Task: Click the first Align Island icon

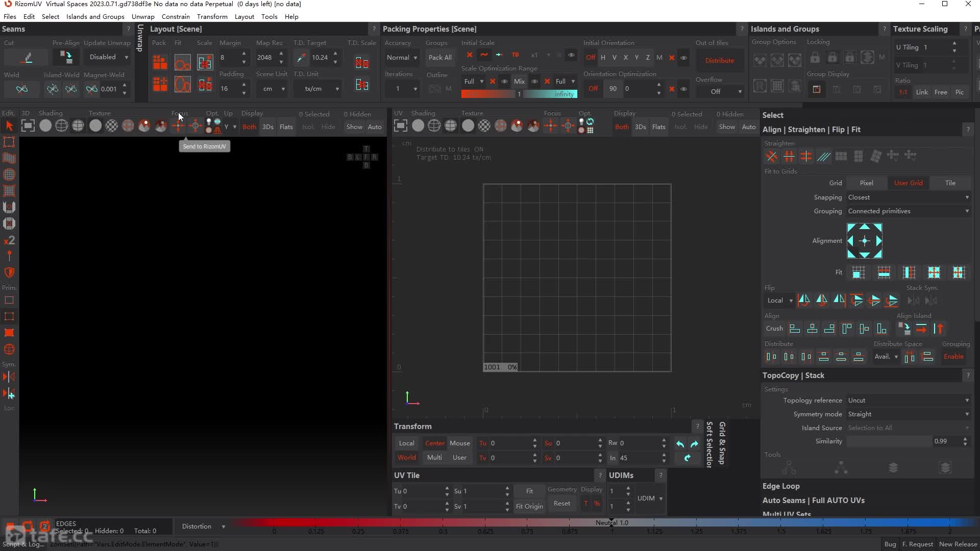Action: click(904, 329)
